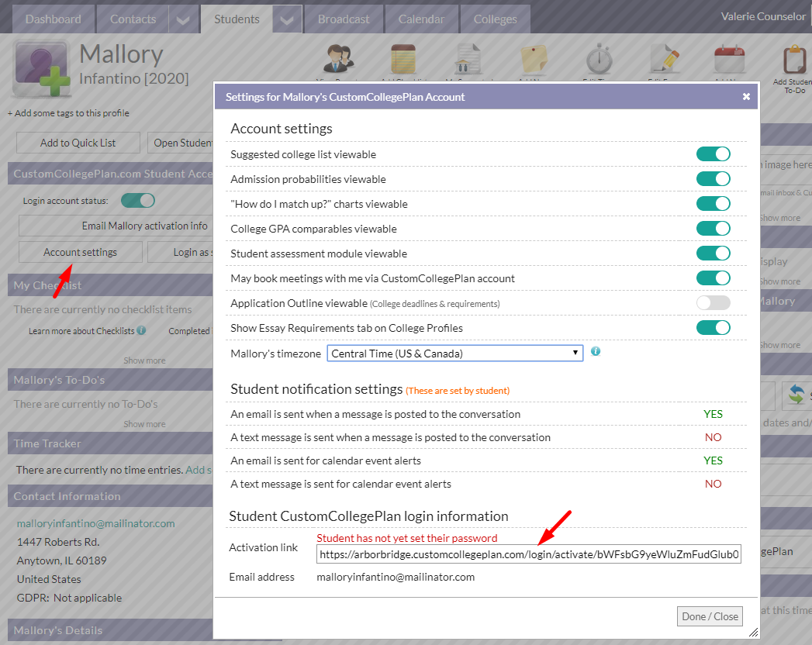Image resolution: width=812 pixels, height=645 pixels.
Task: Click malloryinfantino@mailinator.com link in Contact Information
Action: 96,523
